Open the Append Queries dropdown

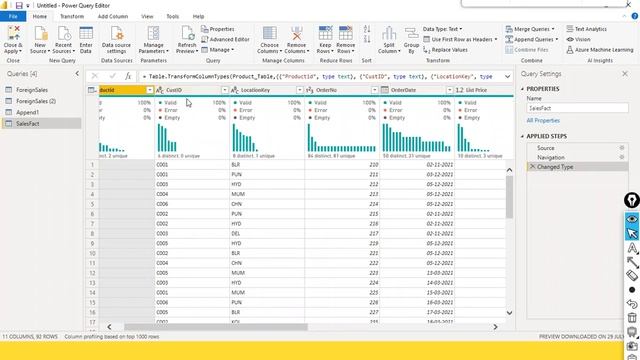pos(532,39)
